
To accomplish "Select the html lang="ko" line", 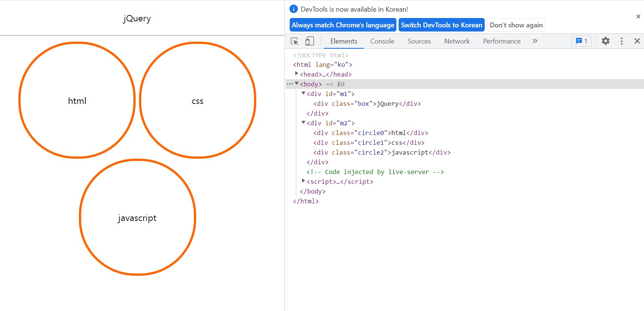I will pyautogui.click(x=322, y=65).
